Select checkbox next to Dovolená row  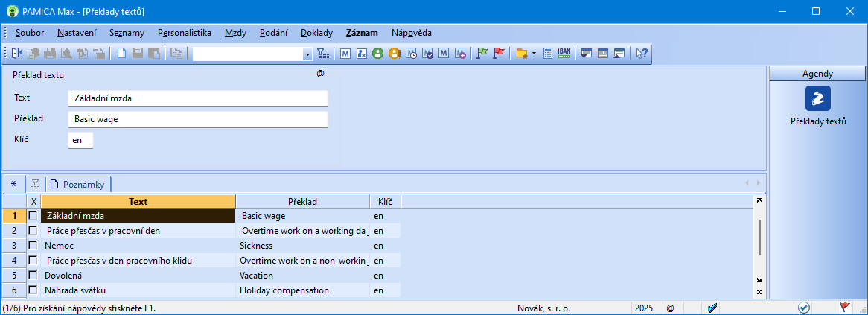(x=33, y=275)
